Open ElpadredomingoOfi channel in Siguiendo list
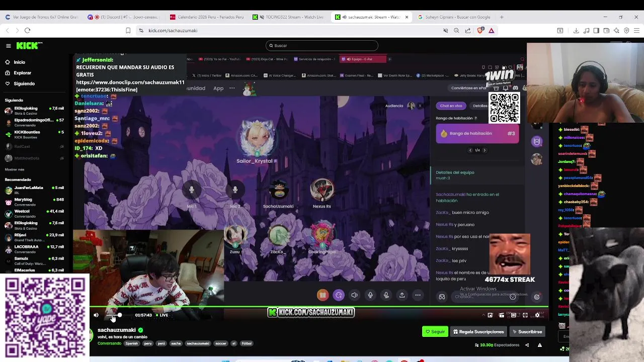The height and width of the screenshot is (362, 644). click(x=34, y=122)
